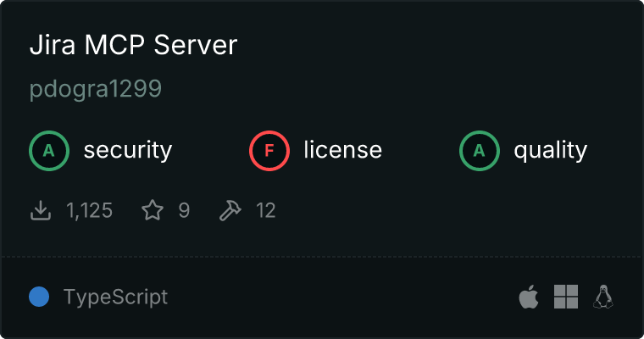
Task: Click the download tray icon
Action: tap(41, 210)
